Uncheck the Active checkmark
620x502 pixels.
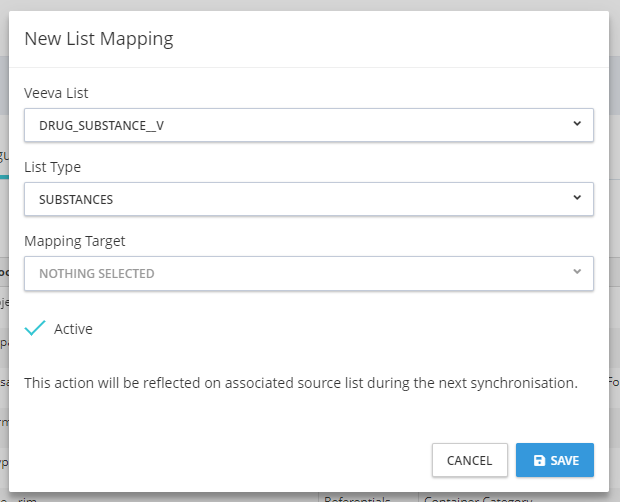coord(35,328)
